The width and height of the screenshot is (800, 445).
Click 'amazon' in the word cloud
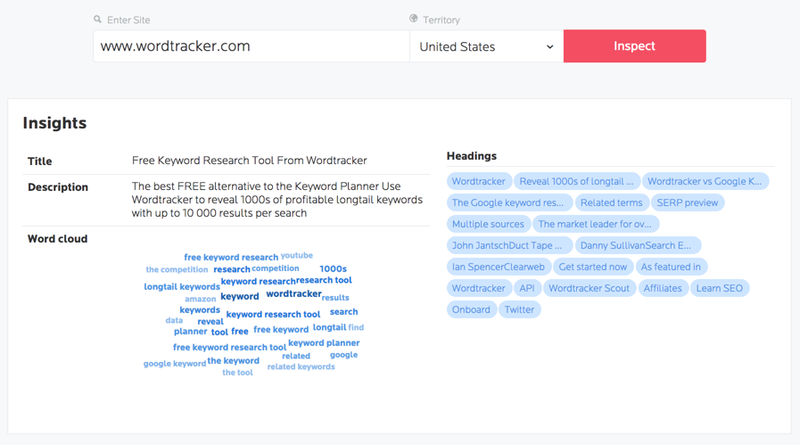coord(201,299)
